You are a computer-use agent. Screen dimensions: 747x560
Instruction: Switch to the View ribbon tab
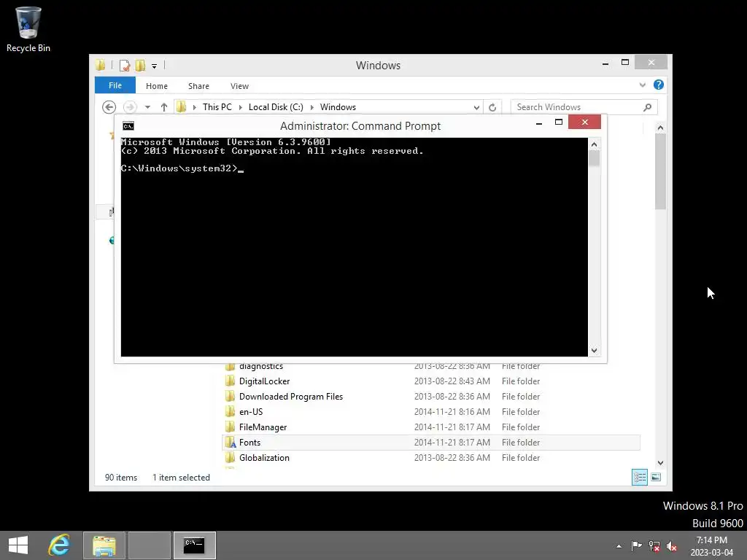(x=239, y=86)
